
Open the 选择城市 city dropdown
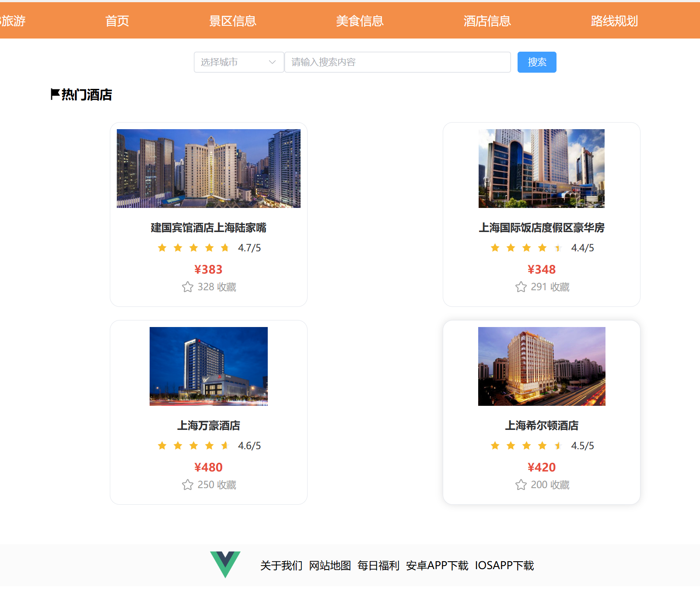point(239,62)
